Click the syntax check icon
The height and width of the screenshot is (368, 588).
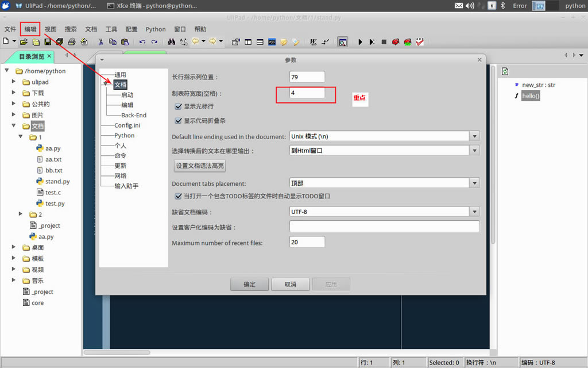[x=420, y=41]
